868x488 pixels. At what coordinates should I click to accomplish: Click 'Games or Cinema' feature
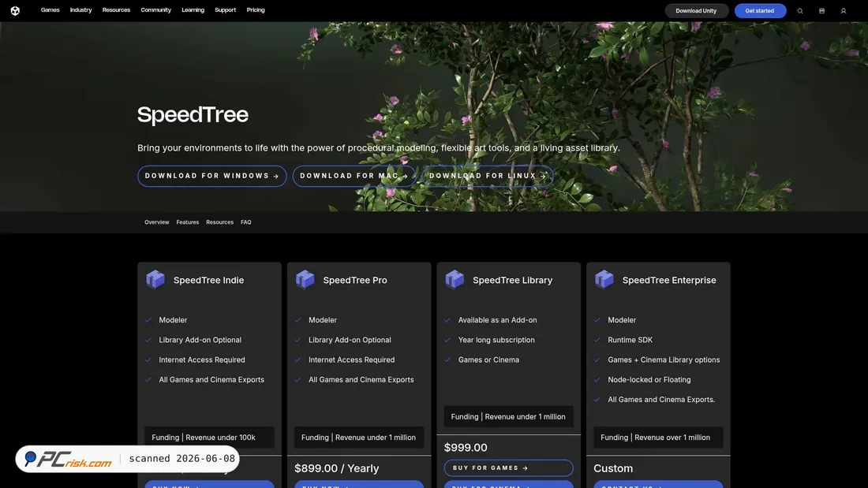488,359
